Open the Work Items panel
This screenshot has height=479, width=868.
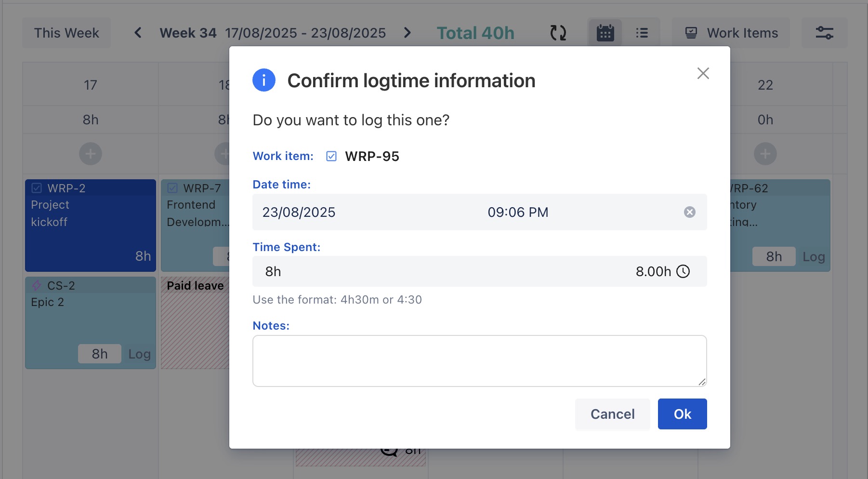pos(731,33)
